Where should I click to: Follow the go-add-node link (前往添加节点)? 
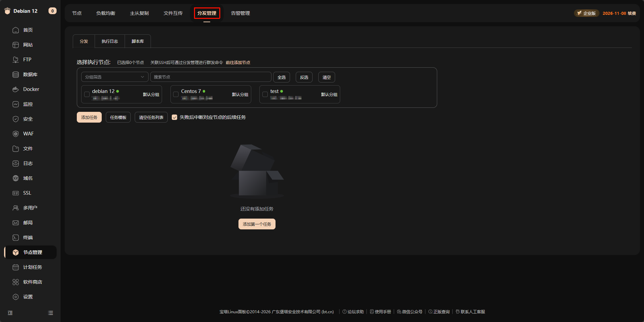coord(238,63)
